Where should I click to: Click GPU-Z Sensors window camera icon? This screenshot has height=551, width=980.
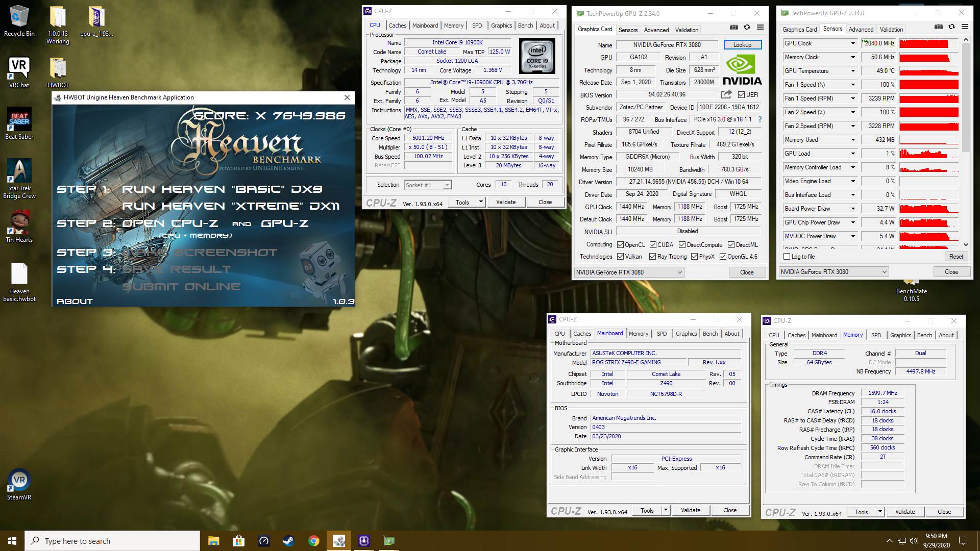point(938,27)
